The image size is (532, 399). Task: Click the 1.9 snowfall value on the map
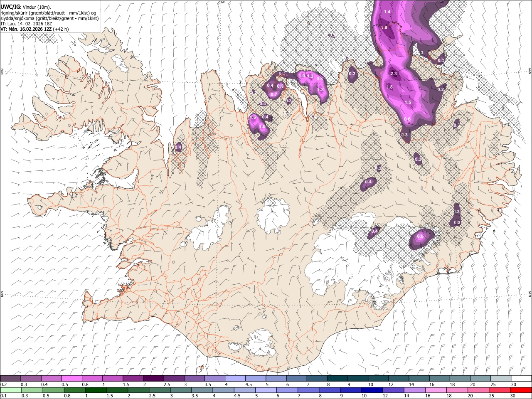(x=384, y=27)
